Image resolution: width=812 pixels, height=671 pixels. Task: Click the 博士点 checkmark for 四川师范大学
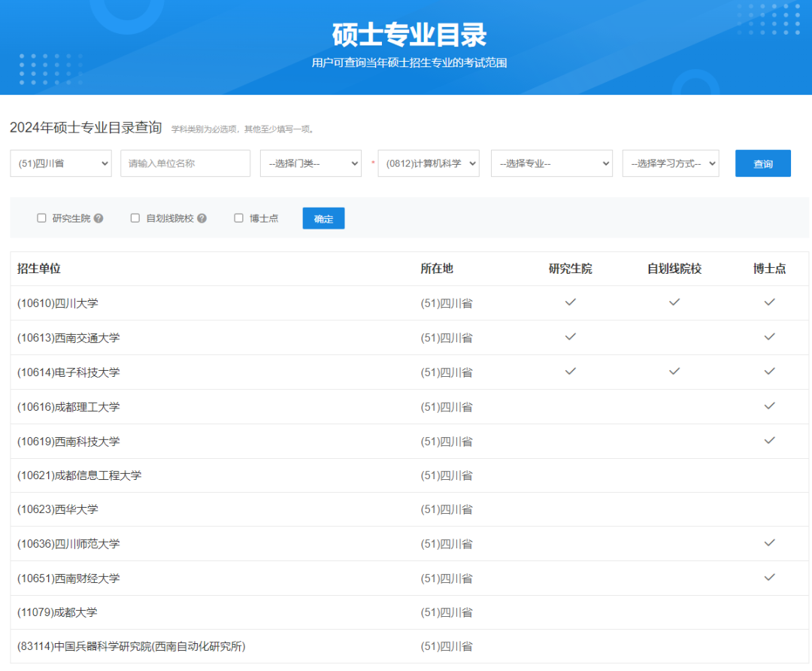[x=770, y=543]
